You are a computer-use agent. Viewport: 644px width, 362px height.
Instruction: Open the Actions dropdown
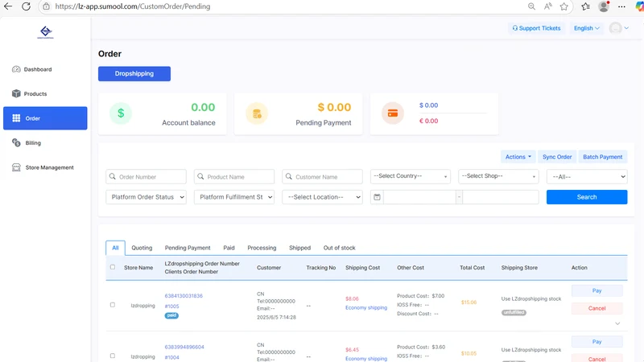point(518,157)
